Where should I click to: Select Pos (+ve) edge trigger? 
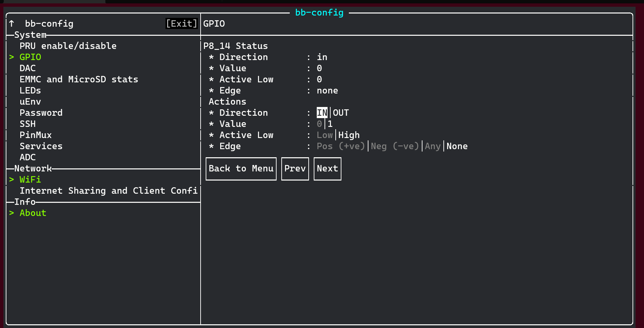pos(340,146)
